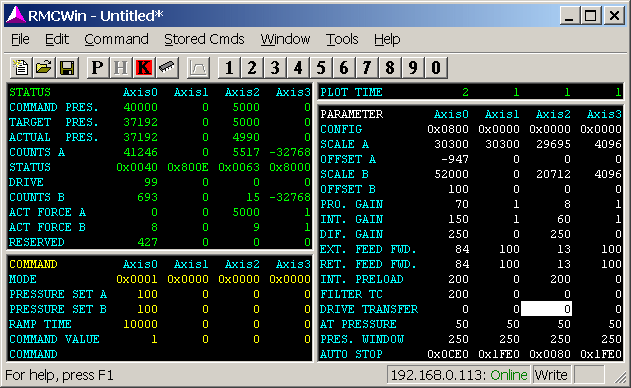Open the Stored Cmds menu
Viewport: 631px width, 388px height.
point(204,39)
